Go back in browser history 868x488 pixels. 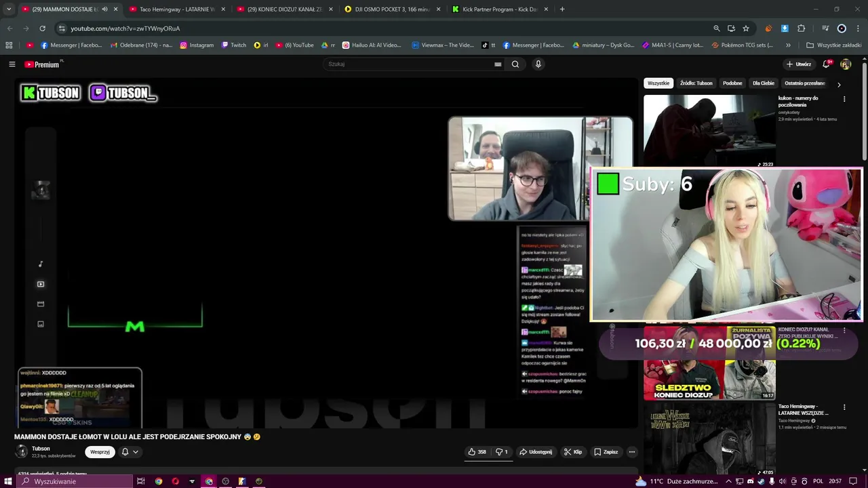[x=9, y=28]
